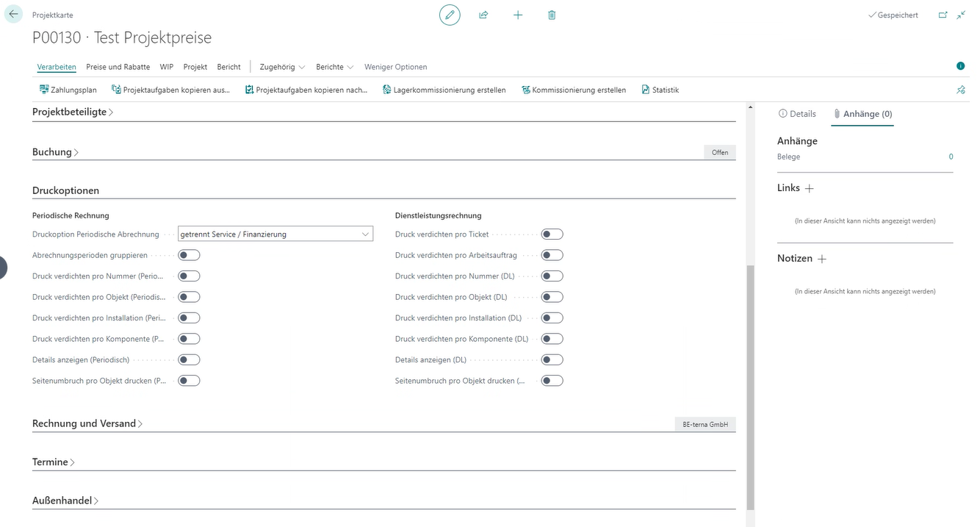This screenshot has width=980, height=527.
Task: Open the Preise und Rabatte menu
Action: (118, 67)
